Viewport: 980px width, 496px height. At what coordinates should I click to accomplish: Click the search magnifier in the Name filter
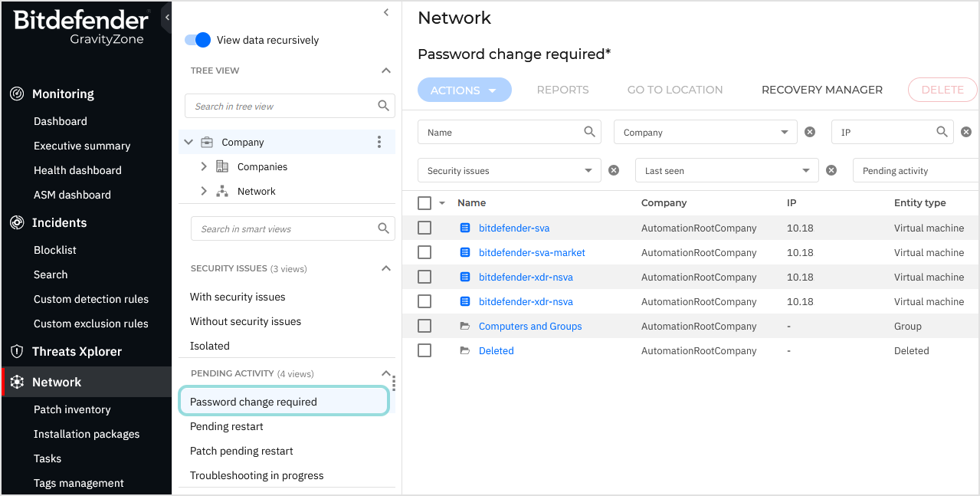point(590,131)
